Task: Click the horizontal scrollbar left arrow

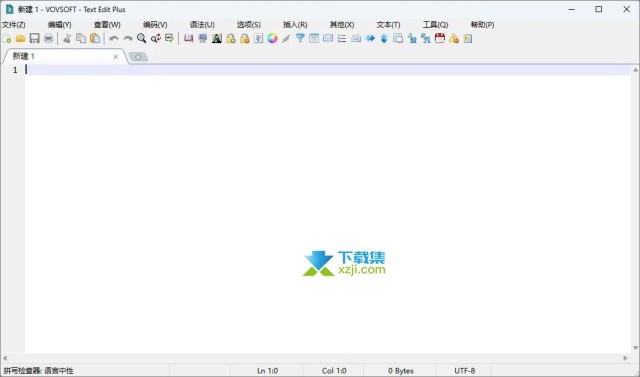Action: point(5,358)
